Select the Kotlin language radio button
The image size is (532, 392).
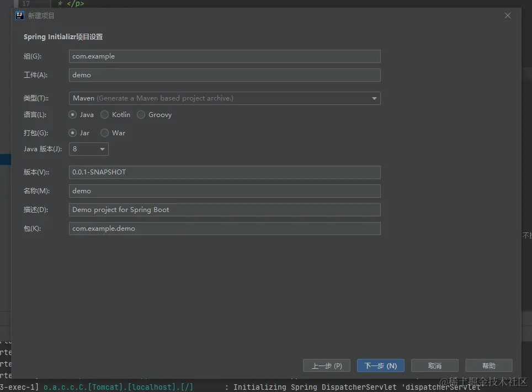tap(104, 115)
